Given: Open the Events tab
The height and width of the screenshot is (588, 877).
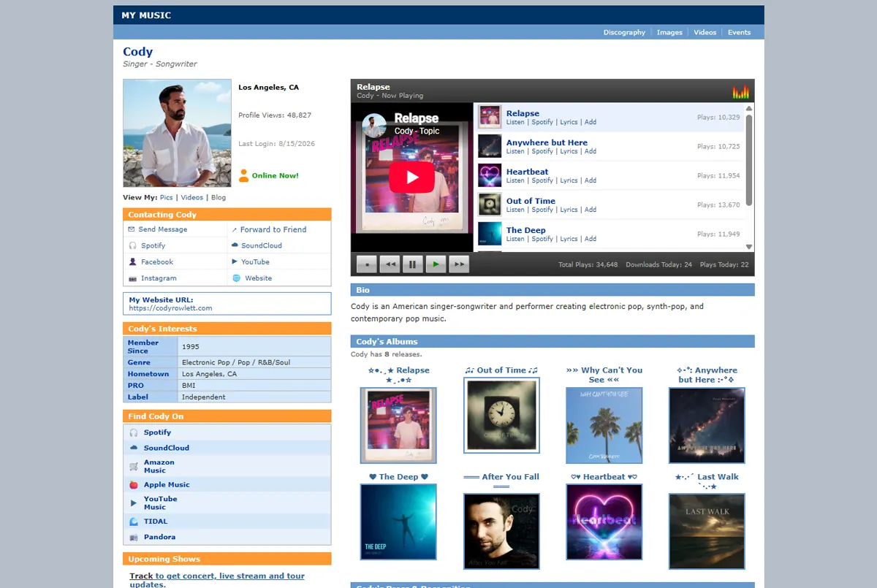Looking at the screenshot, I should click(739, 32).
